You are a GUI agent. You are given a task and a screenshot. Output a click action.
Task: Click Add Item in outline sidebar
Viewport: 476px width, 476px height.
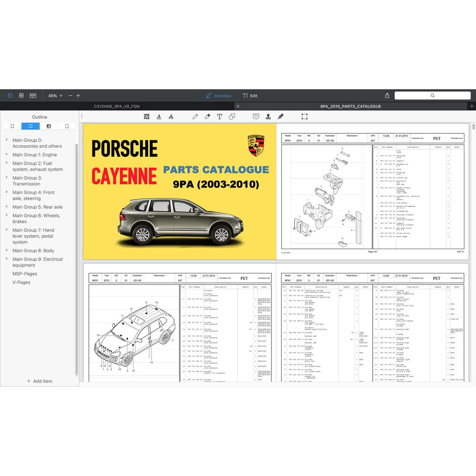40,381
